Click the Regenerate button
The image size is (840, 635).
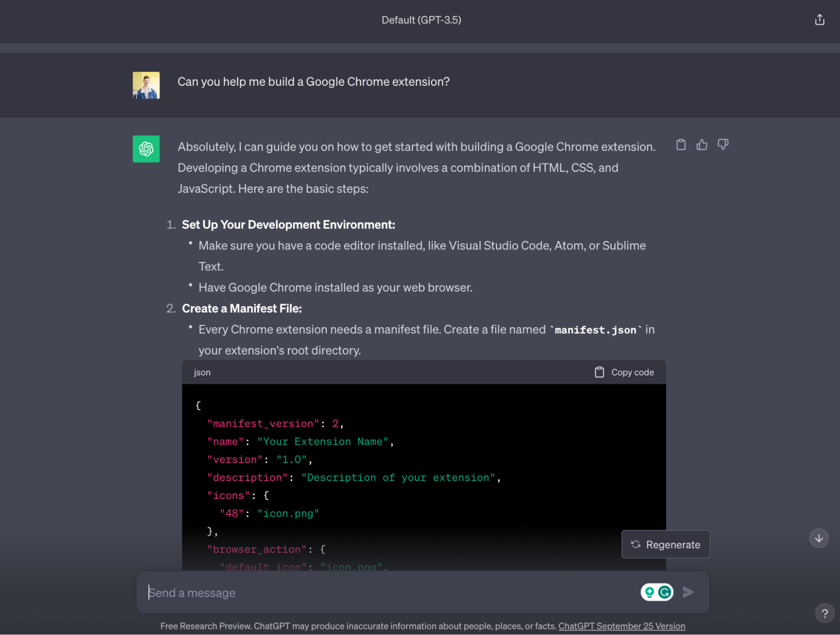point(666,545)
